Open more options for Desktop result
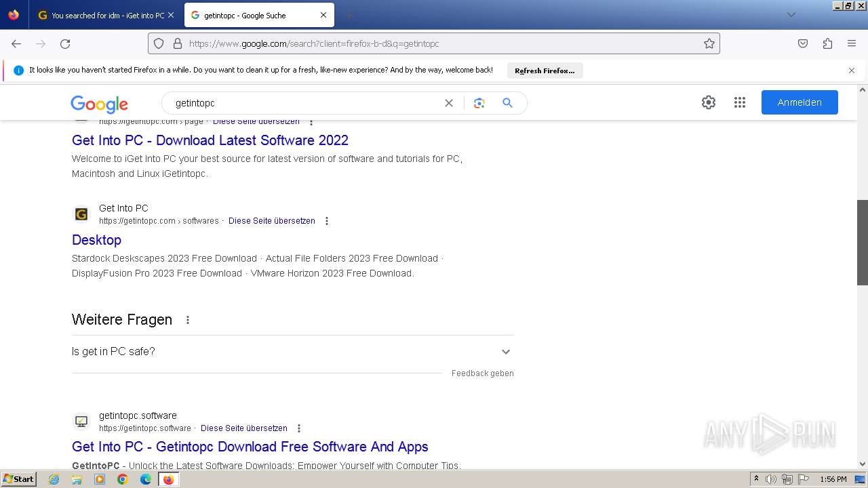The height and width of the screenshot is (488, 868). pos(327,221)
